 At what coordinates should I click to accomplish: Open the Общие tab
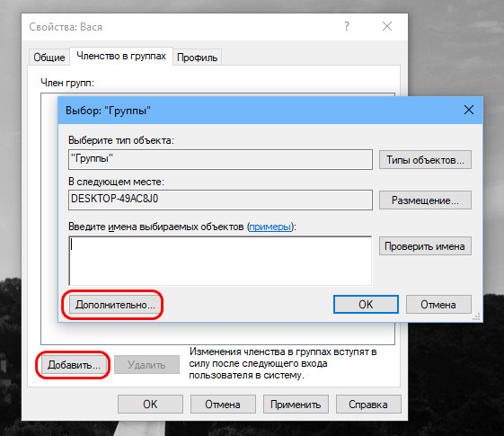(49, 58)
